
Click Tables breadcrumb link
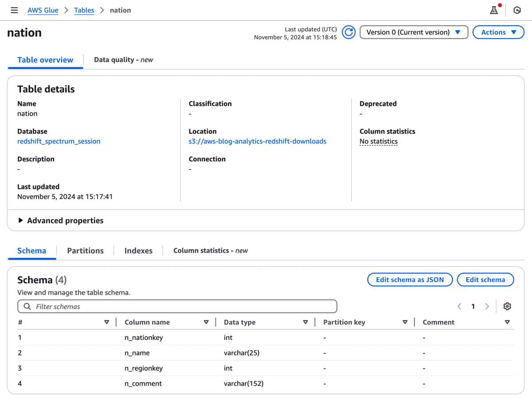[84, 10]
